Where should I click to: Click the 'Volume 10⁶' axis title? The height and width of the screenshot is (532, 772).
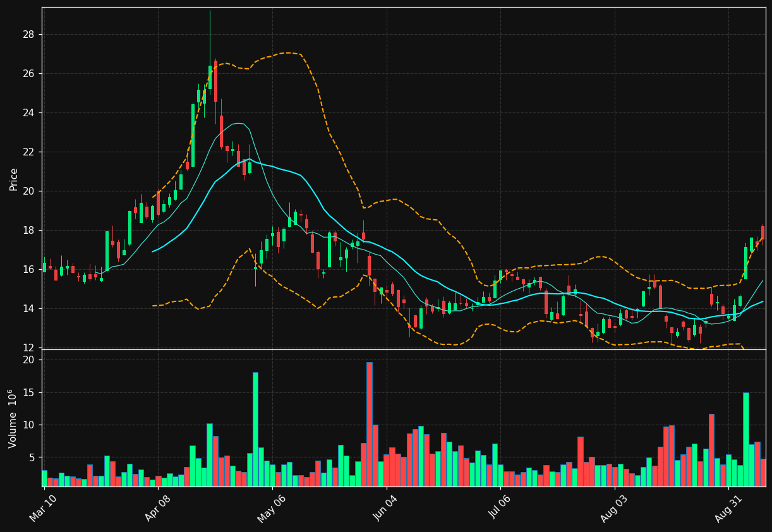13,418
